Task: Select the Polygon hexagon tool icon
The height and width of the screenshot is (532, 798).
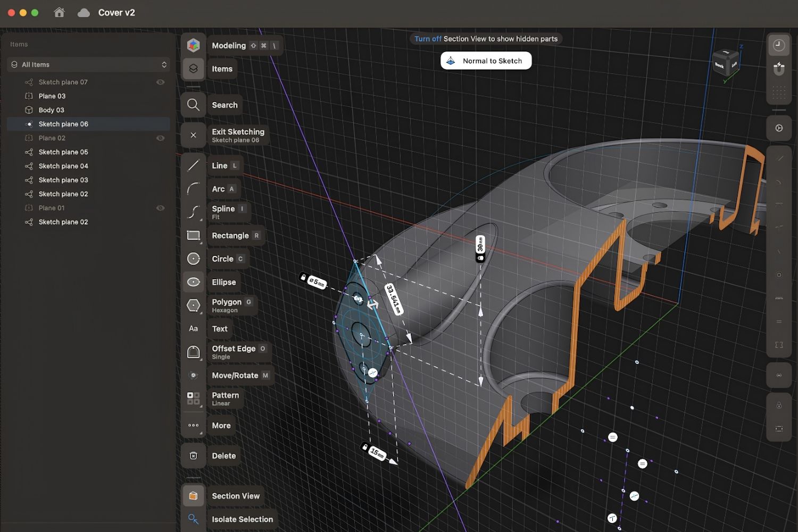Action: coord(193,305)
